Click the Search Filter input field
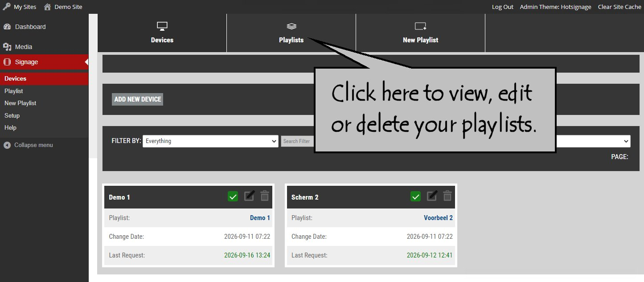 (x=297, y=141)
